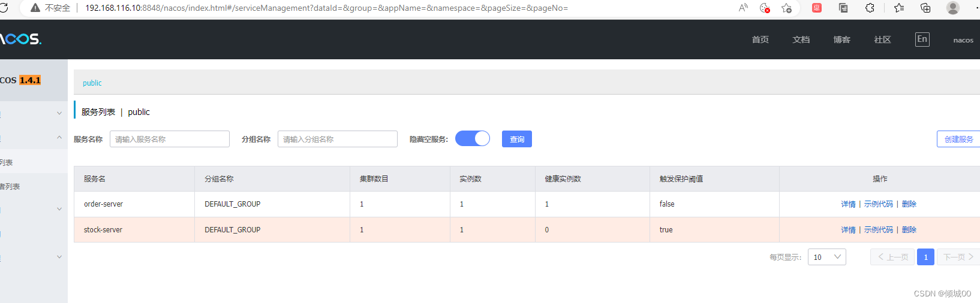Open the red shopping coupon extension icon

(x=817, y=8)
